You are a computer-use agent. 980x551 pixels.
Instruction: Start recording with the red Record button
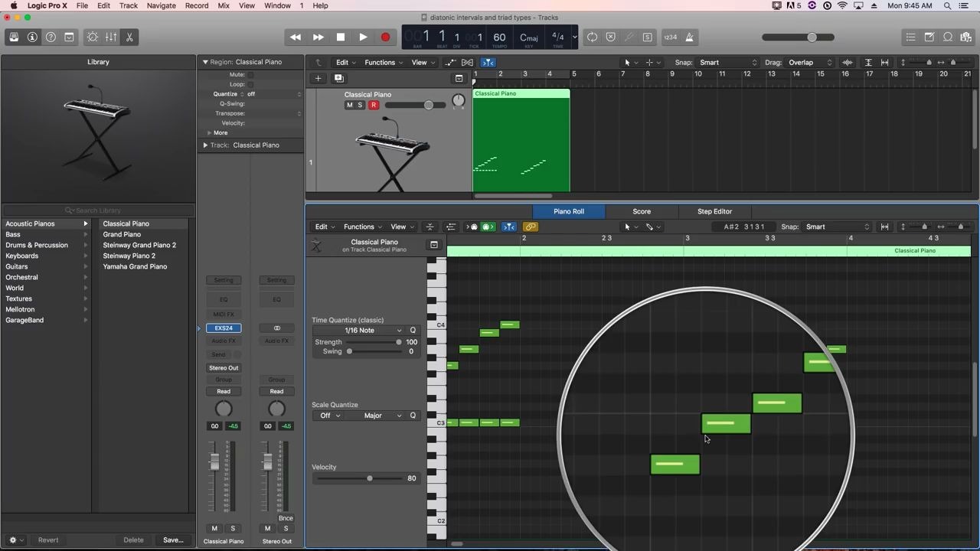pos(385,37)
